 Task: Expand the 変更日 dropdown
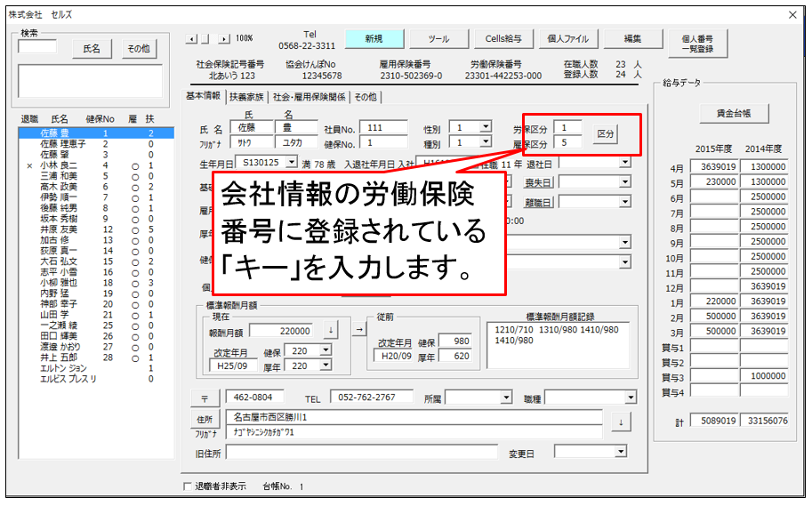pos(621,452)
